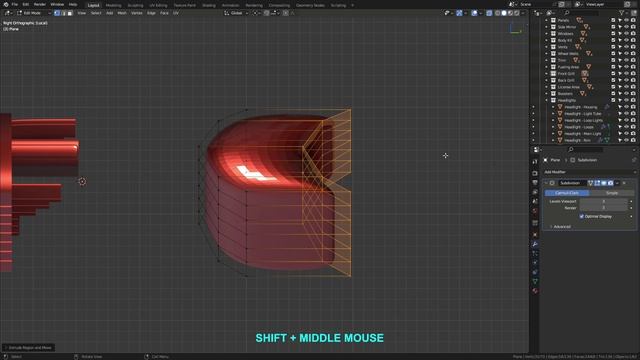Toggle the Optimal Display checkbox
This screenshot has height=360, width=640.
click(582, 216)
